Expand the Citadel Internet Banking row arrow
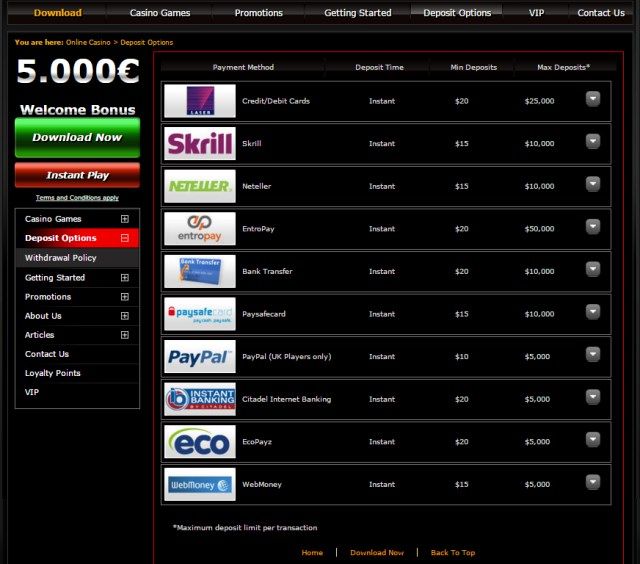Screen dimensions: 640x564 (593, 397)
